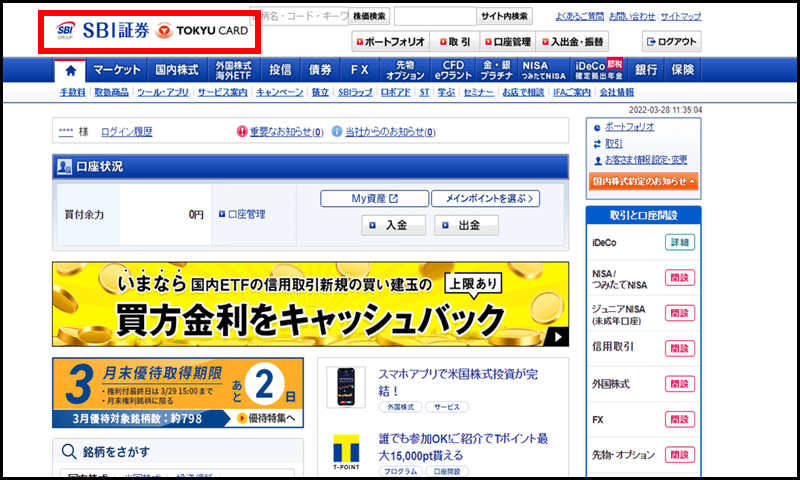Screen dimensions: 800x480
Task: Expand 国内株式約定のお知らせ panel
Action: pos(643,182)
